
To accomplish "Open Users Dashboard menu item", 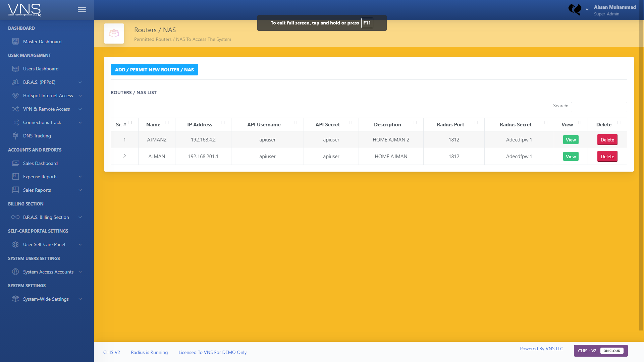I will click(41, 69).
